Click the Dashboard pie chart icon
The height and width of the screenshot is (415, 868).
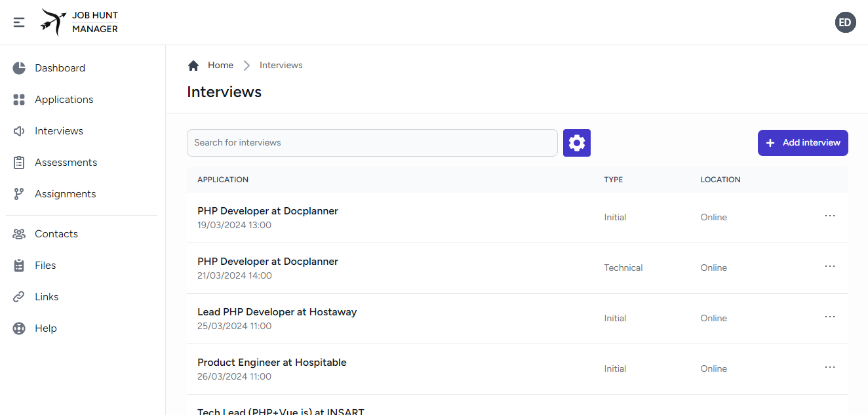19,68
